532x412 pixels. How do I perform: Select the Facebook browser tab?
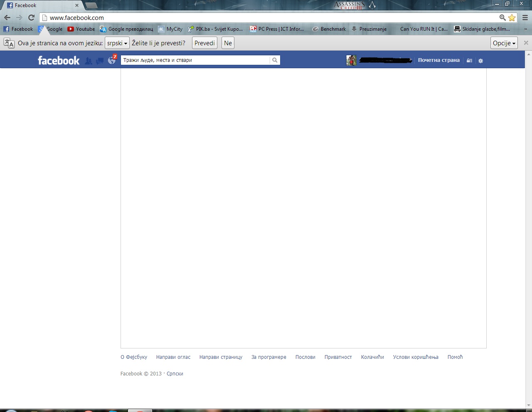(x=43, y=5)
